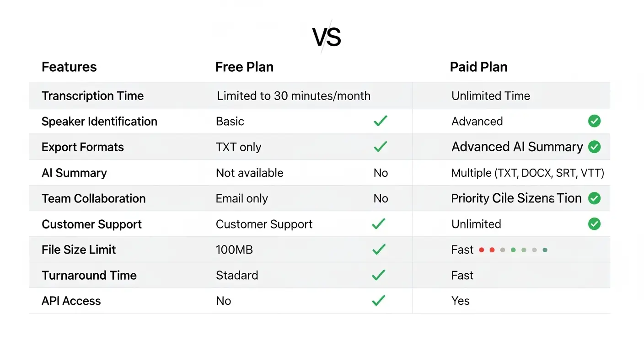Click the Free Plan column header
Viewport: 644px width, 351px height.
point(244,67)
